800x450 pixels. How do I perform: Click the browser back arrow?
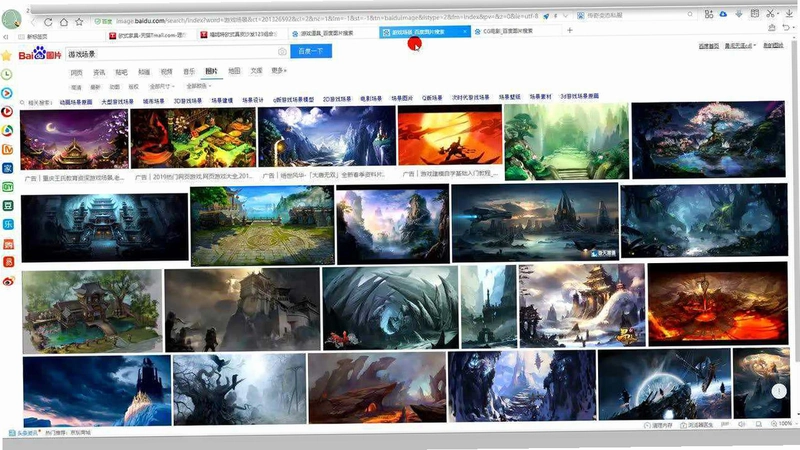click(34, 22)
